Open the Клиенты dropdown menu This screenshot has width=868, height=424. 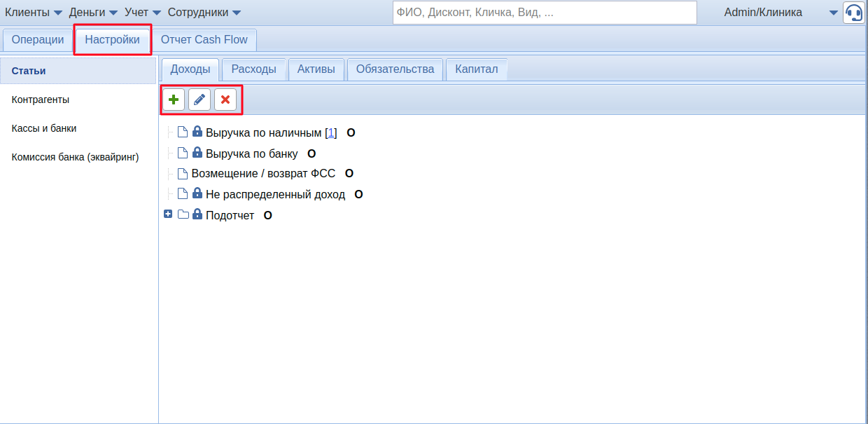tap(34, 13)
